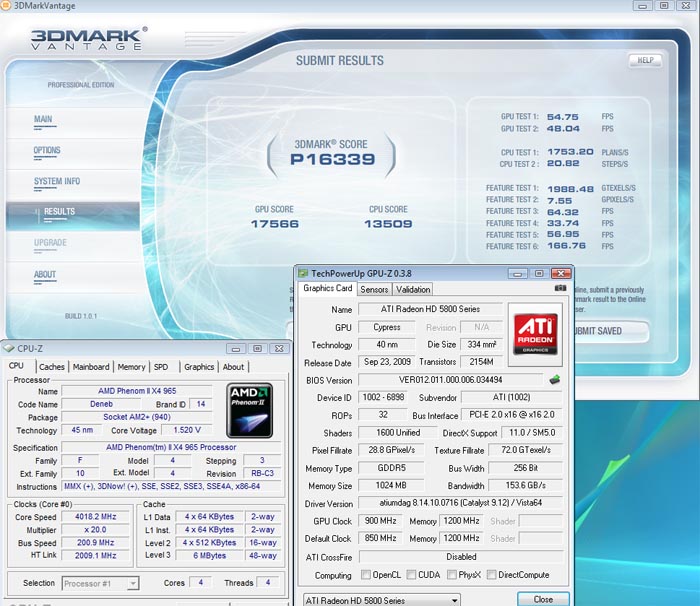700x606 pixels.
Task: Click the HT Link value 2009.1 MHz
Action: [x=96, y=555]
